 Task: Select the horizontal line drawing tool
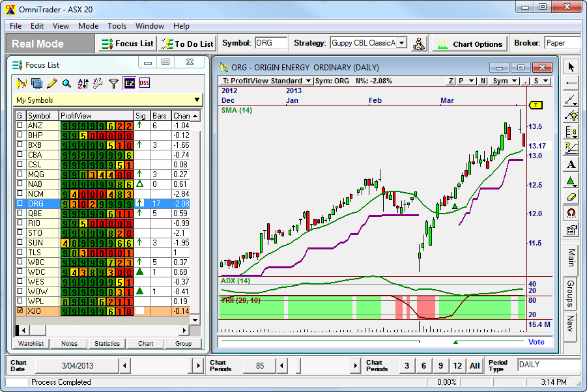(x=571, y=83)
